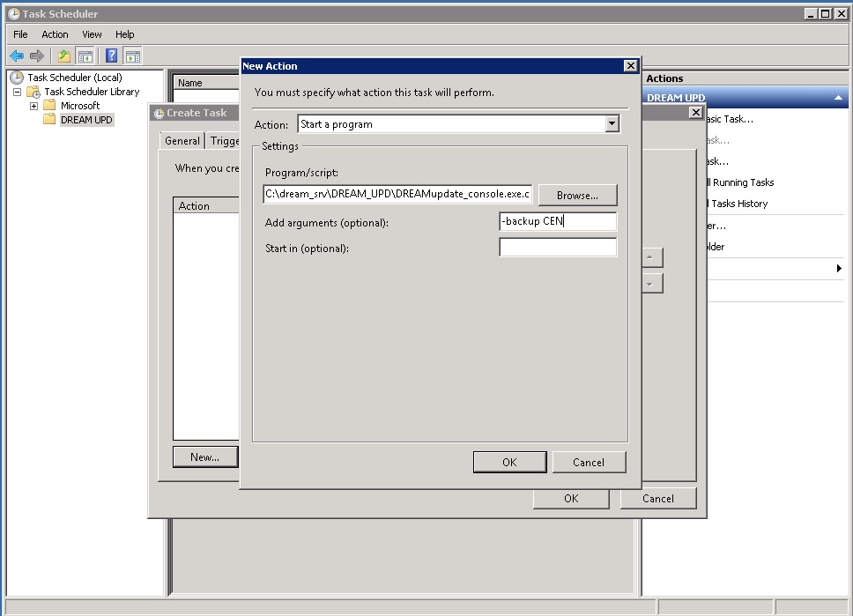The height and width of the screenshot is (616, 853).
Task: Click New... in the Create Task window
Action: click(205, 457)
